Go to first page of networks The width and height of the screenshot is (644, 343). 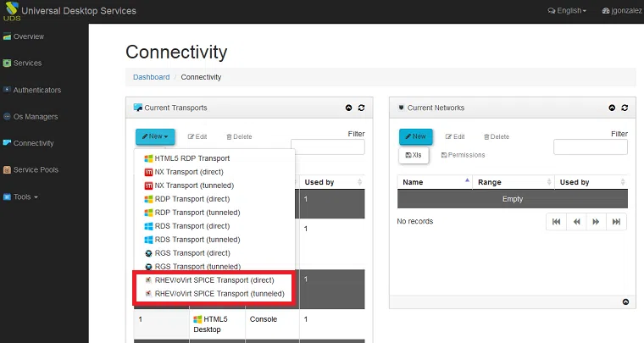[x=557, y=221]
